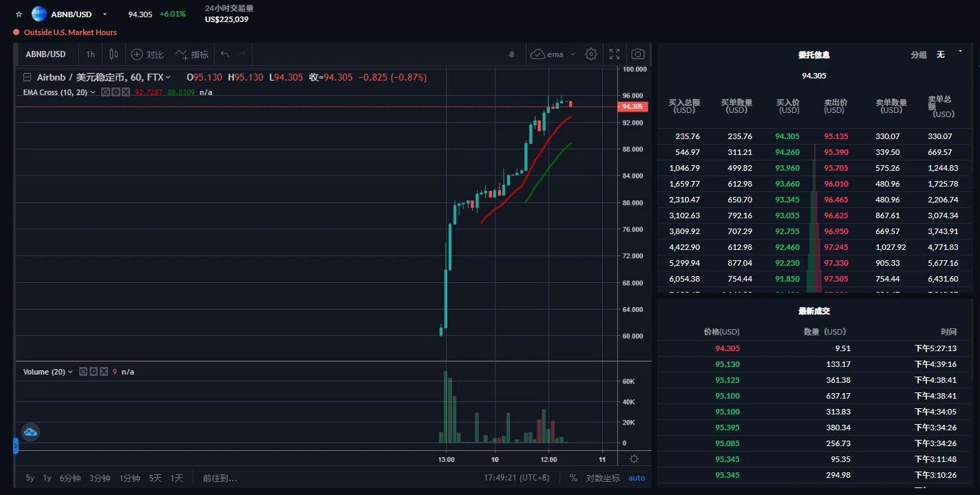The image size is (980, 495).
Task: Switch chart range to 1天
Action: point(177,478)
